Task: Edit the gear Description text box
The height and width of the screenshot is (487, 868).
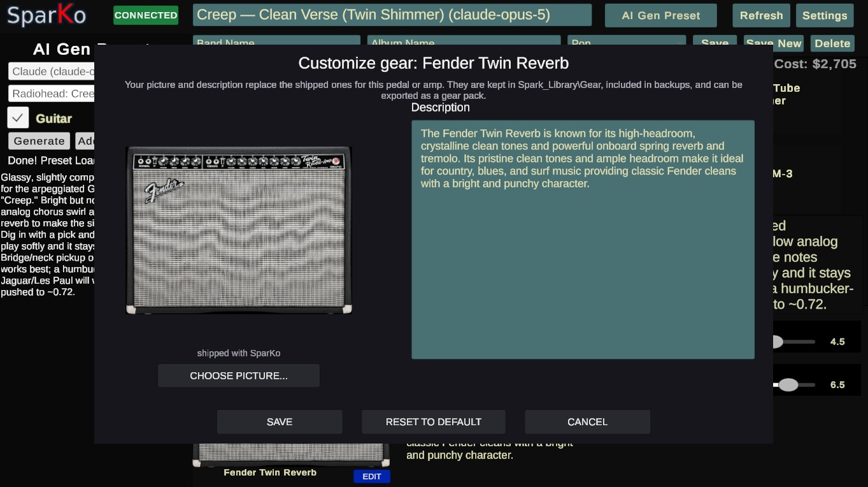Action: [x=583, y=240]
